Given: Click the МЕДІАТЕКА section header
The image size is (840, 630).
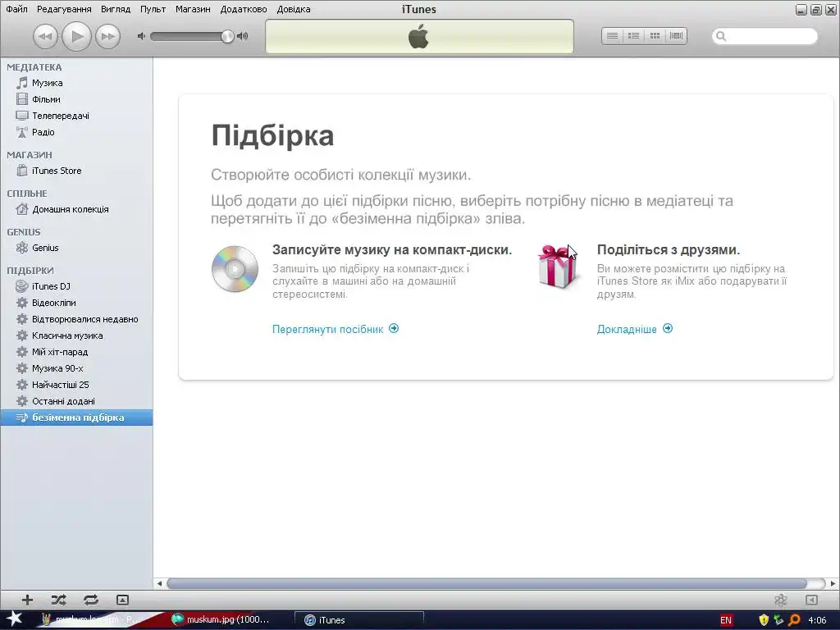Looking at the screenshot, I should [x=34, y=67].
